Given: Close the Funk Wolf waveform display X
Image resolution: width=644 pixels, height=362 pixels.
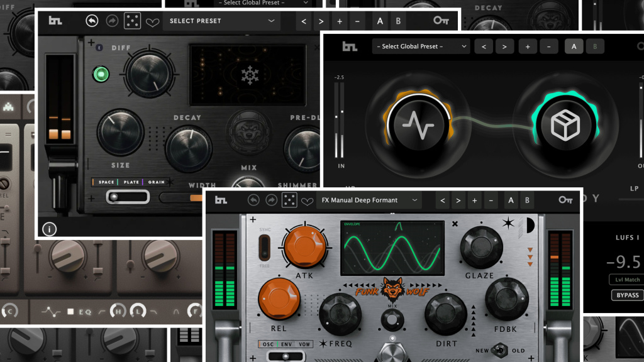Looking at the screenshot, I should click(x=455, y=224).
